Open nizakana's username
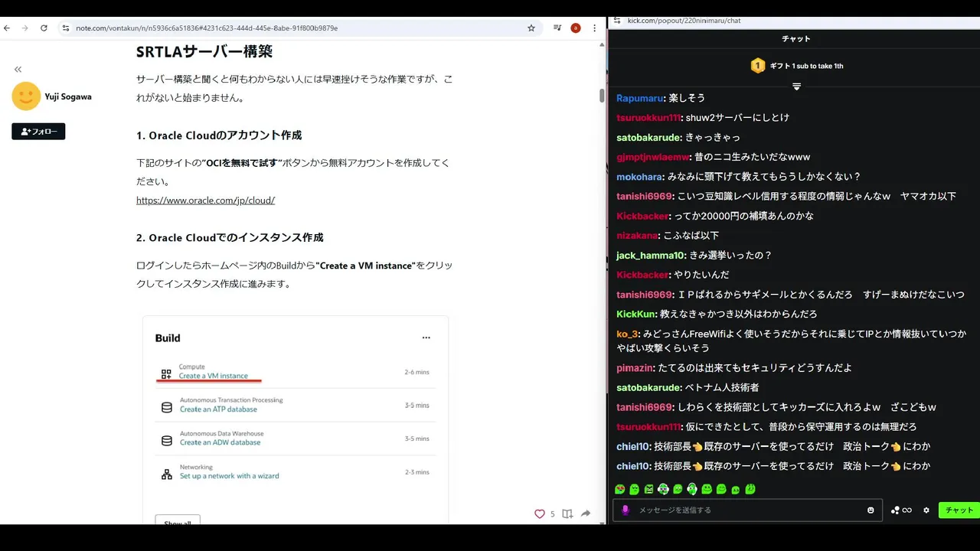The height and width of the screenshot is (551, 980). (x=638, y=236)
